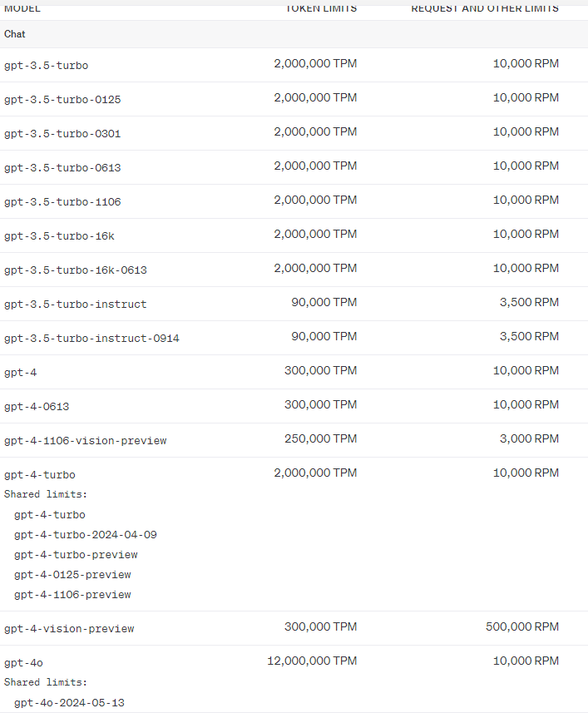Screen dimensions: 588x713
Task: Select the gpt-3.5-turbo-instruct-0914 model row label
Action: 91,339
